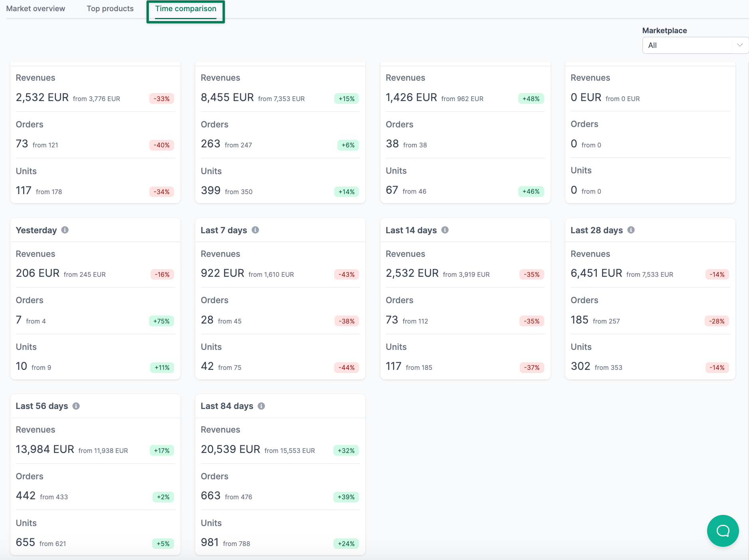This screenshot has height=560, width=749.
Task: Select the Time comparison tab
Action: (x=186, y=8)
